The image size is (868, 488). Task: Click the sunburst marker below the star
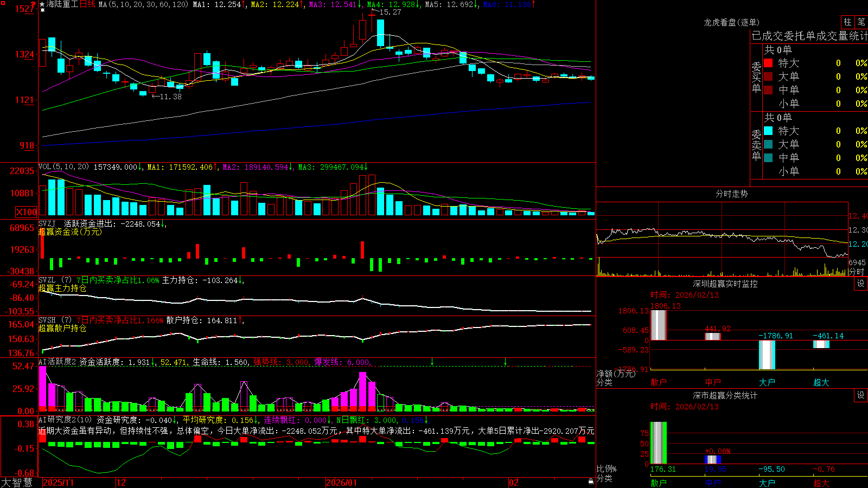tap(42, 10)
